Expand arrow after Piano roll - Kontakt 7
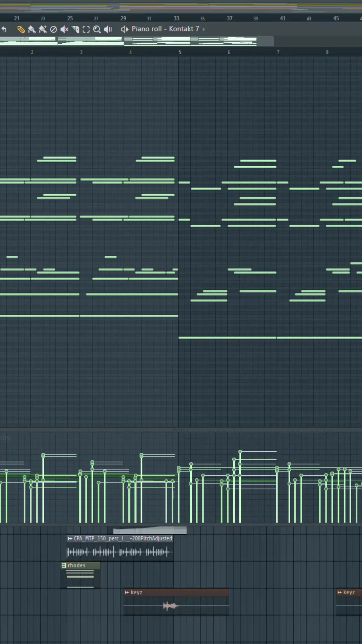This screenshot has height=644, width=362. (x=203, y=30)
